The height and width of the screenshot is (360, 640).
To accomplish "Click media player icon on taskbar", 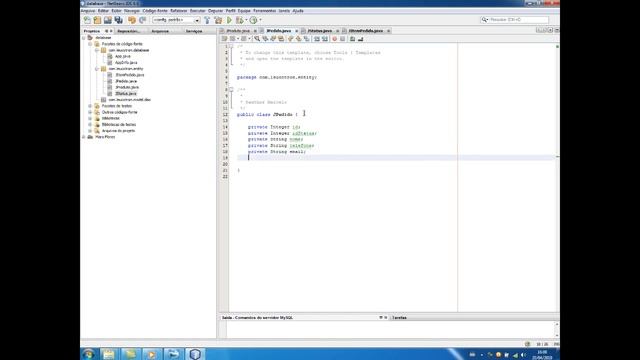I will click(151, 354).
